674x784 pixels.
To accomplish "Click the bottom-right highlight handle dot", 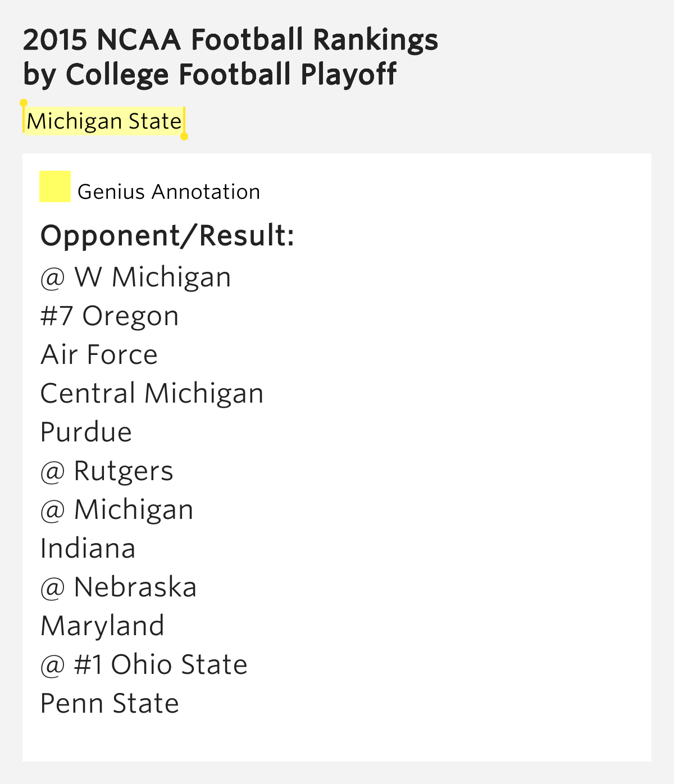I will click(184, 136).
